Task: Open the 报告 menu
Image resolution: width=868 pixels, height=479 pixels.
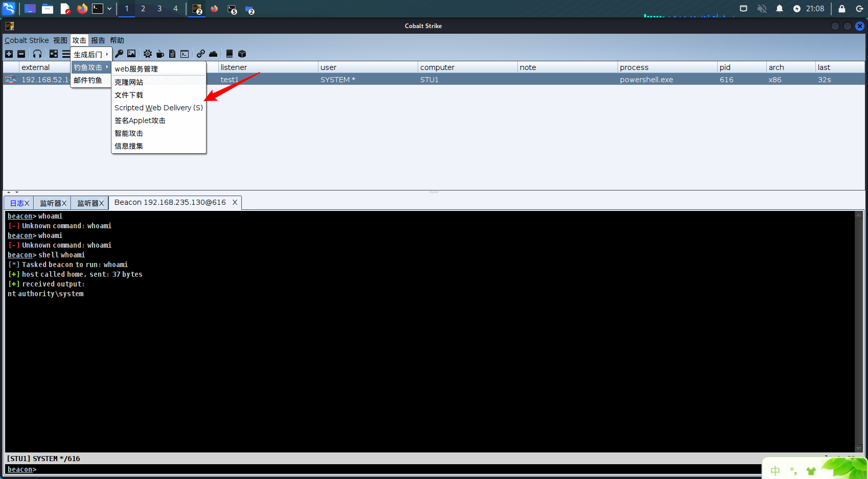Action: (98, 40)
